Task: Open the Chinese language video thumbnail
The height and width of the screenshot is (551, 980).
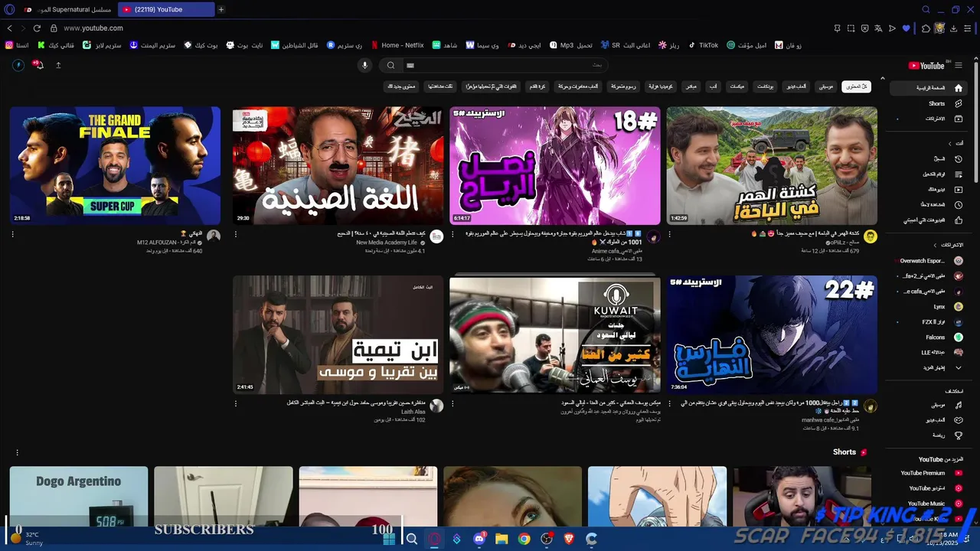Action: click(338, 165)
